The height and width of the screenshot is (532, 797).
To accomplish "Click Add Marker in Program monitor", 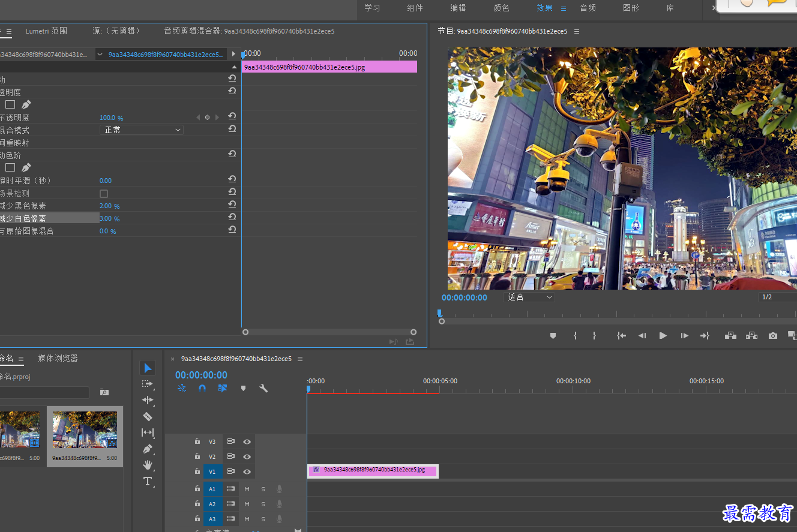I will (x=553, y=336).
